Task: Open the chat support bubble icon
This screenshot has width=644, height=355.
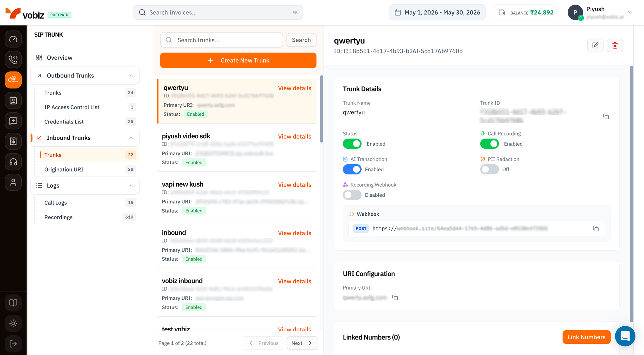Action: (625, 336)
